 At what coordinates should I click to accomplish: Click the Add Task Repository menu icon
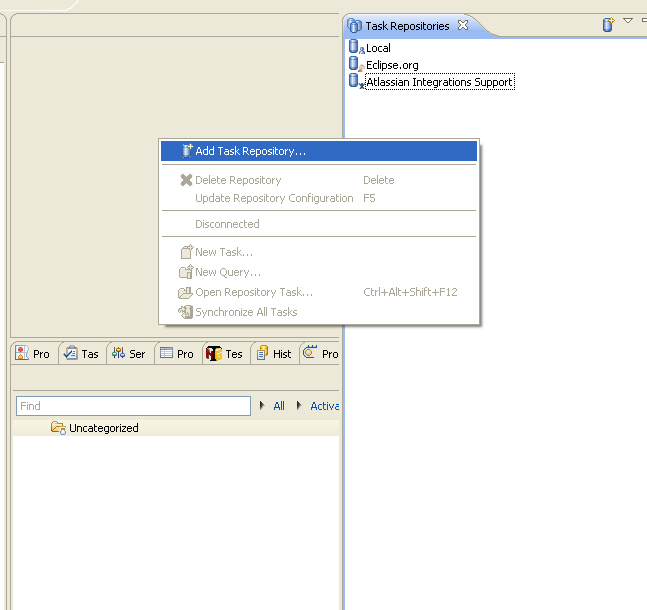click(x=187, y=151)
